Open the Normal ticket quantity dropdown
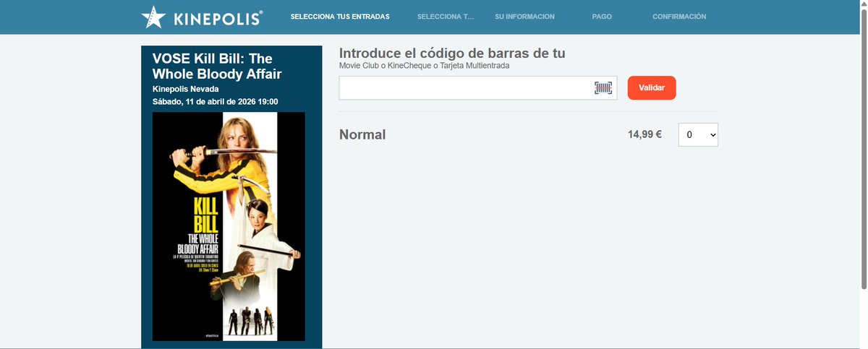 (x=698, y=134)
